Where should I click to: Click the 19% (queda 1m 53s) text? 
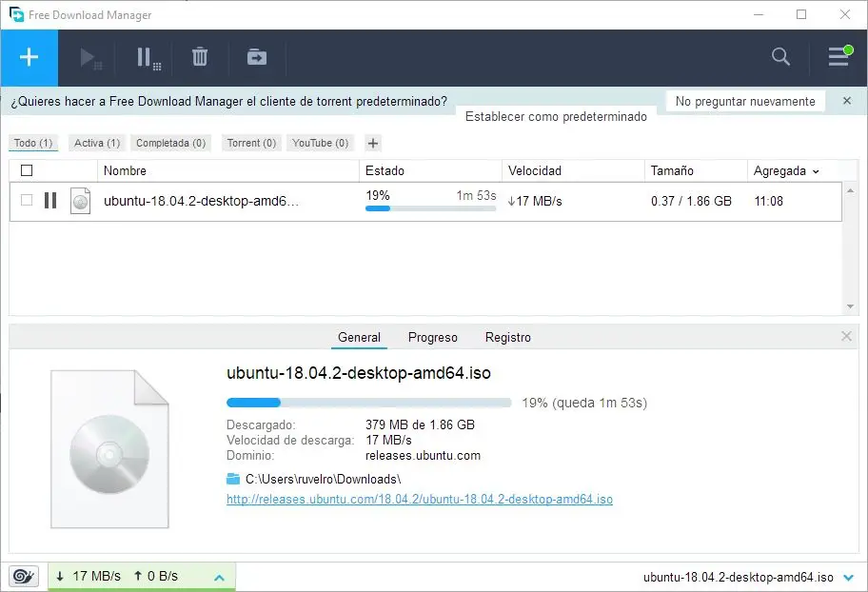coord(584,403)
